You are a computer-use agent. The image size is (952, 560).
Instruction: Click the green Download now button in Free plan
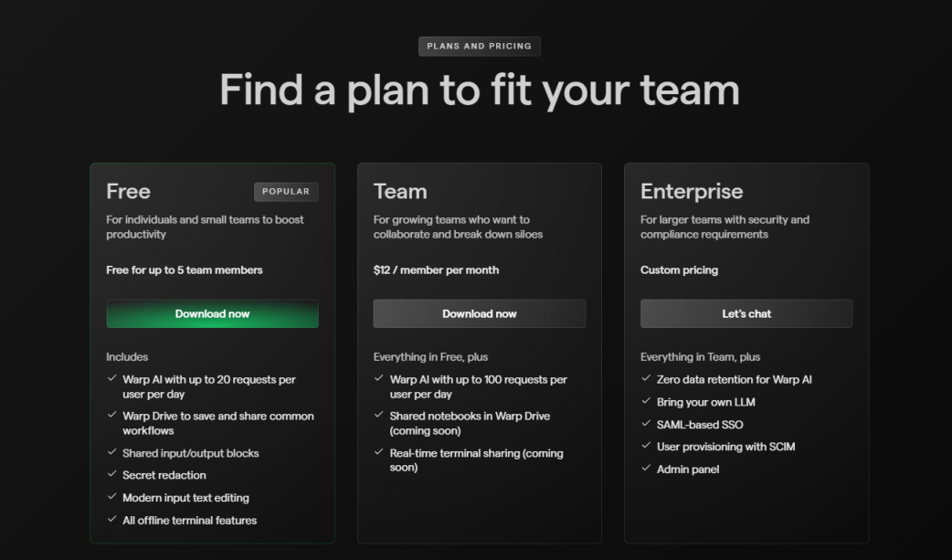[212, 313]
